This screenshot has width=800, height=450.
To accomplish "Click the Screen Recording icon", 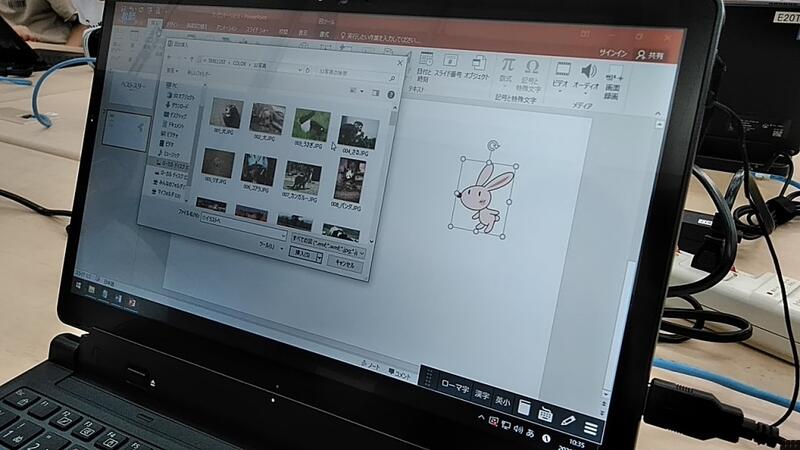I will [x=614, y=74].
